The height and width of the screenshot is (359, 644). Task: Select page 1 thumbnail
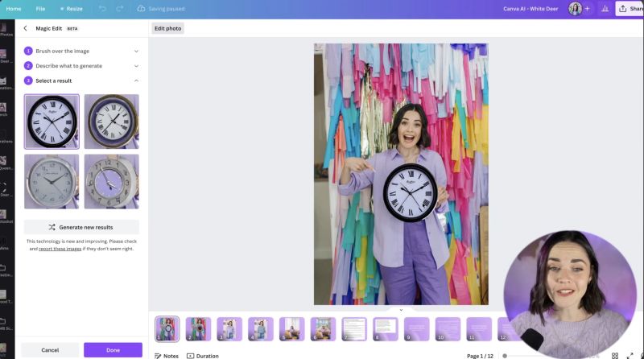point(167,329)
